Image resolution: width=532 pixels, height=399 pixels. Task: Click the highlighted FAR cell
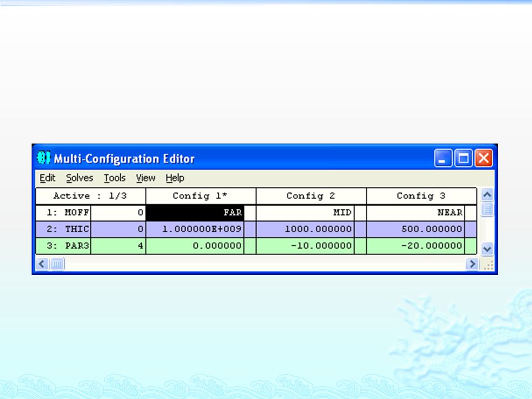tap(195, 213)
